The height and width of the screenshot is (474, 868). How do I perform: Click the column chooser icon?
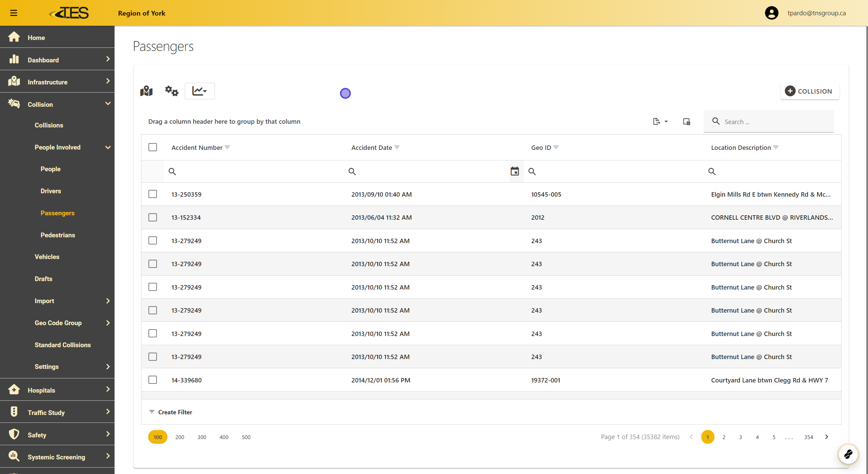(x=686, y=121)
